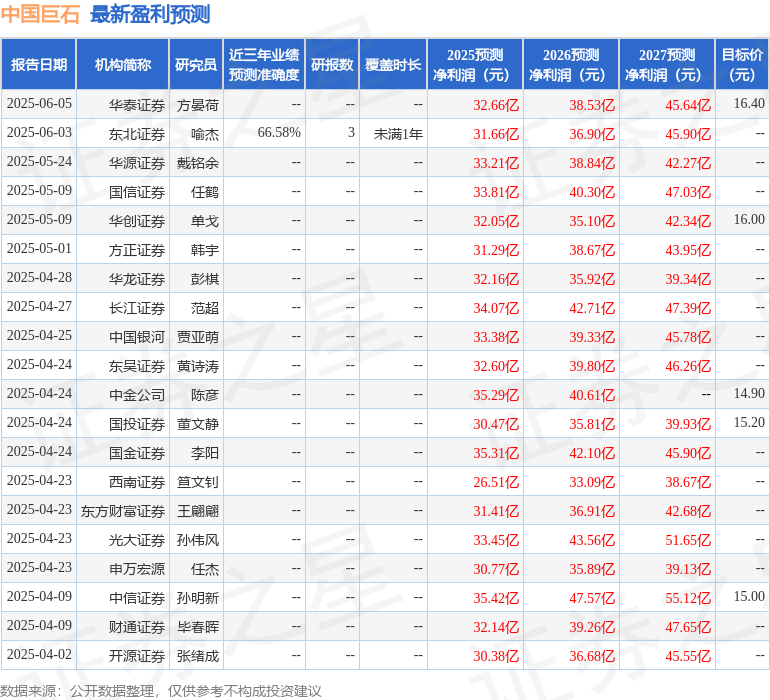Viewport: 770px width, 700px height.
Task: Click the 26.51亿 profit value
Action: (x=496, y=482)
